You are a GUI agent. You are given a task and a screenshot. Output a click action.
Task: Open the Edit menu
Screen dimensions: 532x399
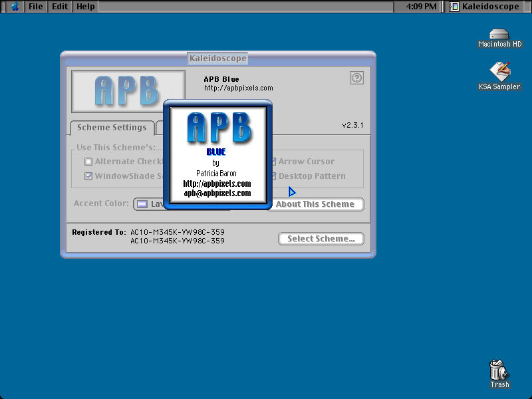[x=60, y=7]
